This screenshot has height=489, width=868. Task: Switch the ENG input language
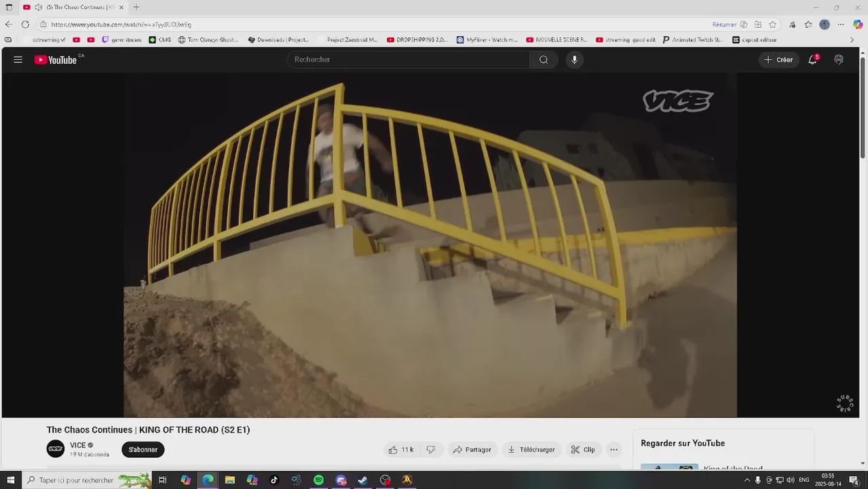tap(804, 480)
